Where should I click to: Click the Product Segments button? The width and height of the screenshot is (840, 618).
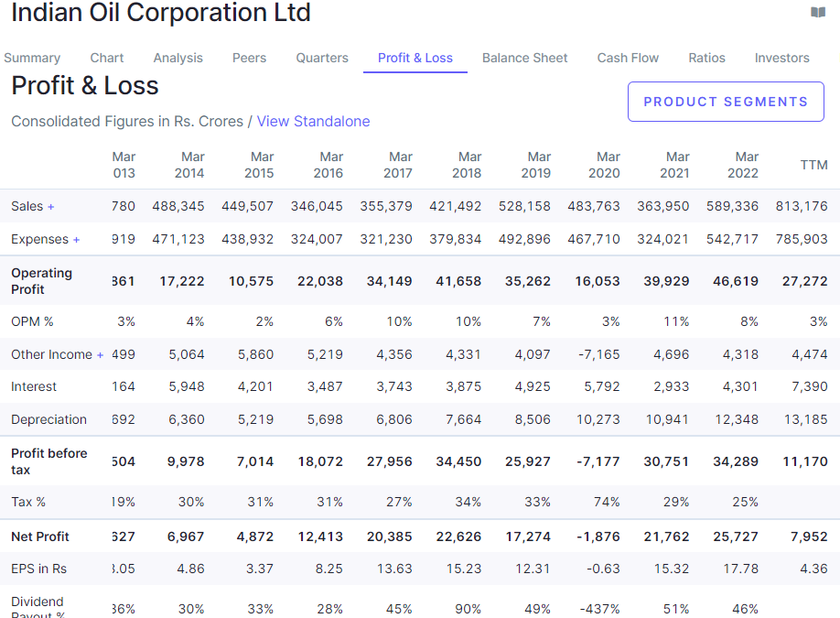pos(726,102)
